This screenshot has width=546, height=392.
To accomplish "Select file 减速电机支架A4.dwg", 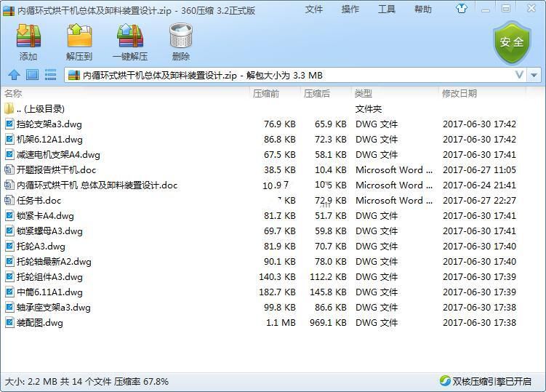I will [58, 155].
